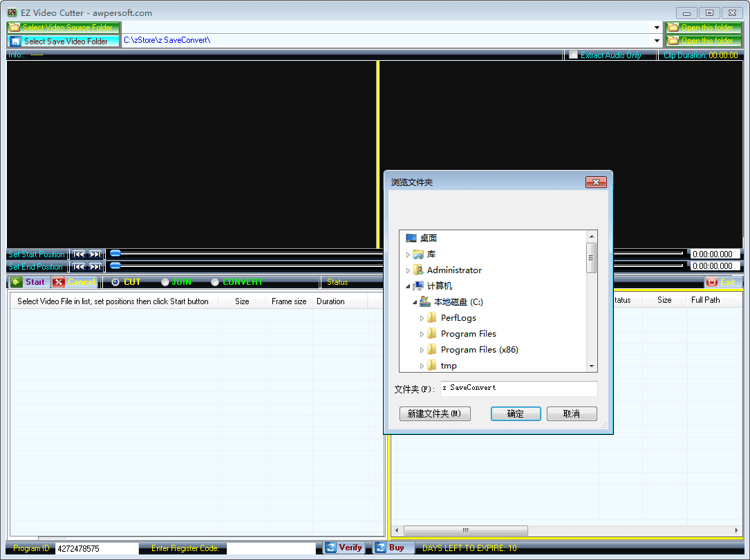
Task: Click the 新建文件夹 (New Folder) button
Action: click(435, 413)
